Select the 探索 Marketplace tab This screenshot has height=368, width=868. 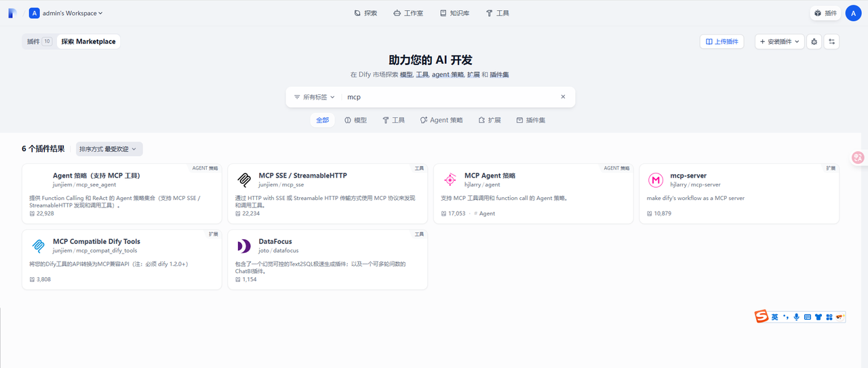click(88, 41)
